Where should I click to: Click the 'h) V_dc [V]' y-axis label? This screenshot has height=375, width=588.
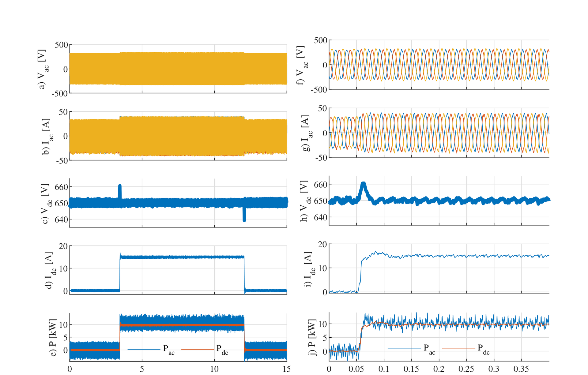pos(306,201)
